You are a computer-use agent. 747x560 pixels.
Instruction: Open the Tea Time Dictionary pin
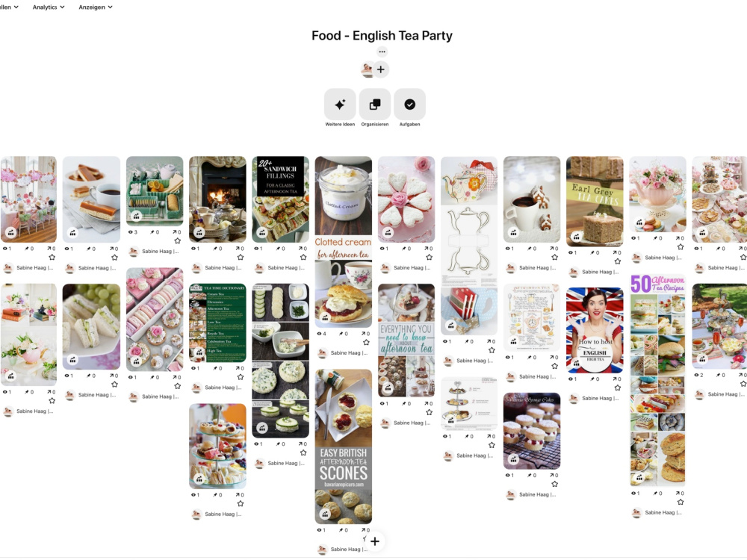pyautogui.click(x=217, y=323)
